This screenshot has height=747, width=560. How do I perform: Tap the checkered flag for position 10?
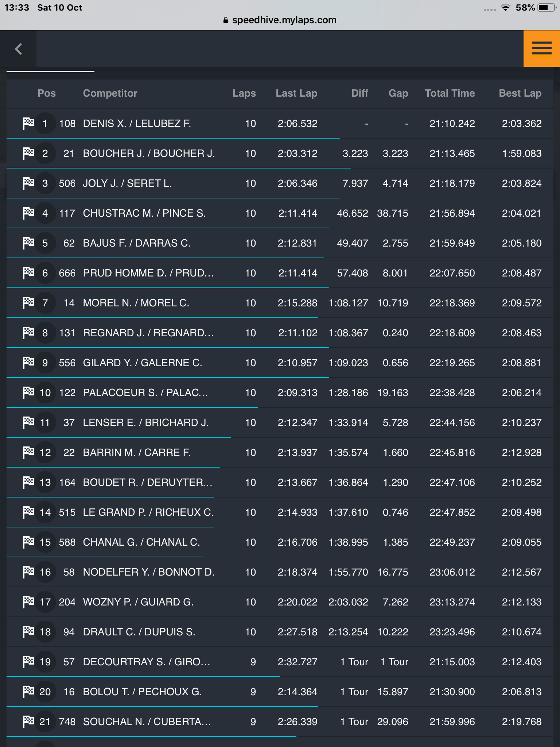point(28,392)
